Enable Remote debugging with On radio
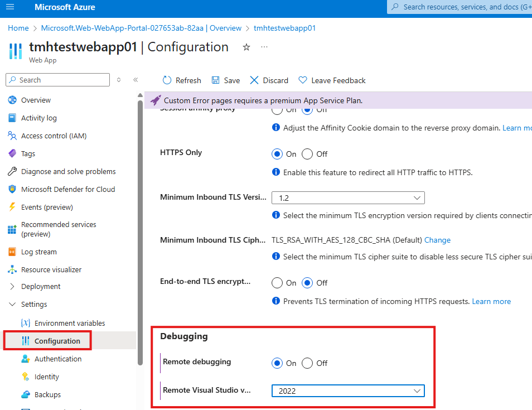The image size is (532, 410). click(277, 363)
